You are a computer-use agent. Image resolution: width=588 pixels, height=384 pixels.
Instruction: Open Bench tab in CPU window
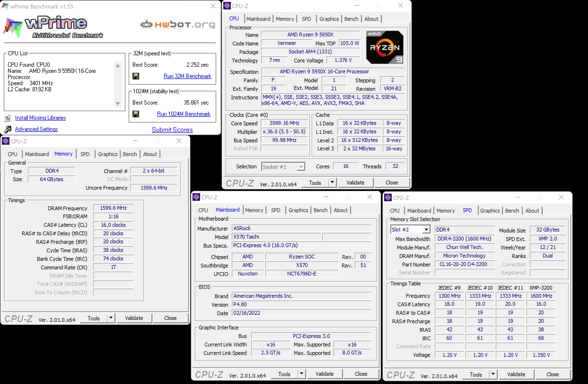point(351,19)
